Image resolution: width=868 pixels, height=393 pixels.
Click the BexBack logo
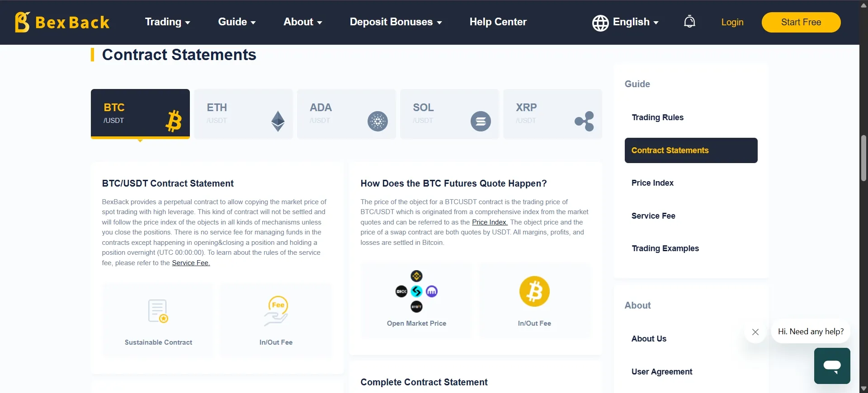pos(62,22)
